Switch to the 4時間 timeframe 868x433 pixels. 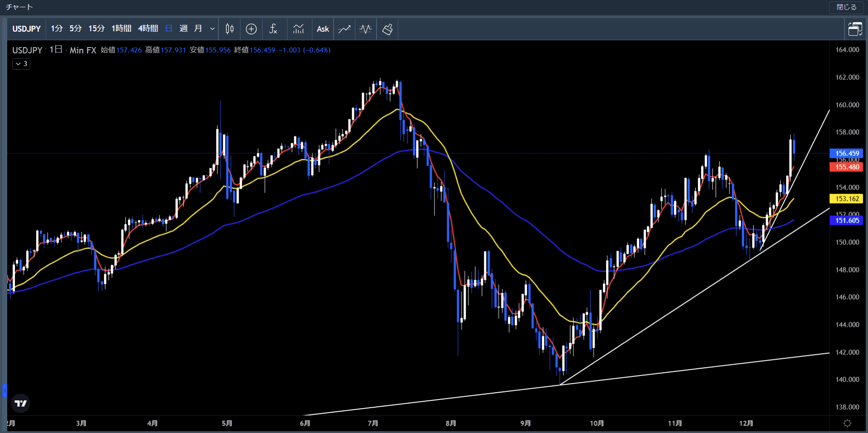coord(148,29)
